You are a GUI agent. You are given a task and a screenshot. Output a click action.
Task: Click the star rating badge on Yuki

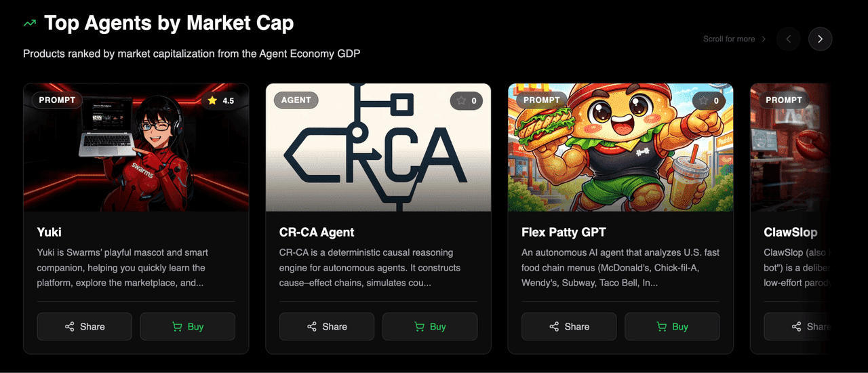pos(221,101)
